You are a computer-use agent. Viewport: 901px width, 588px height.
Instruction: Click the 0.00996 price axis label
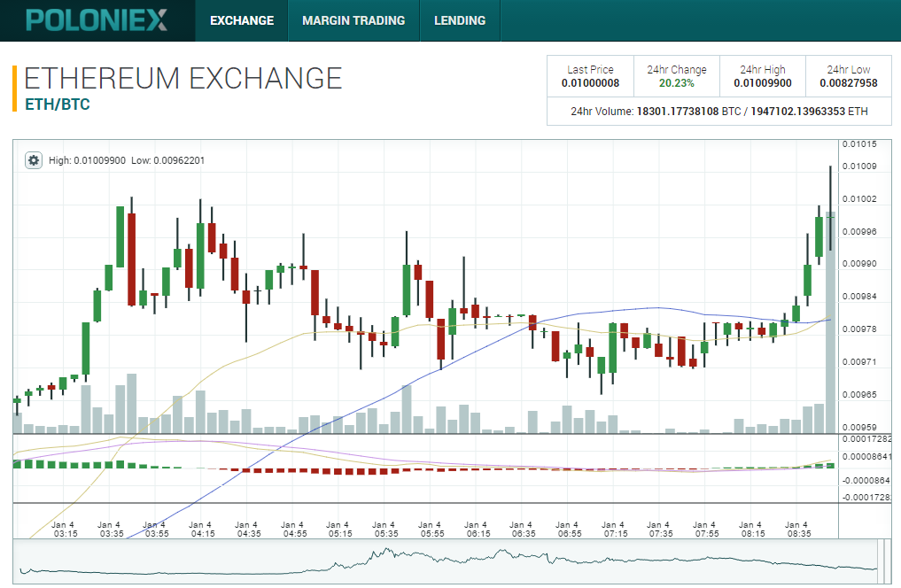tap(859, 232)
